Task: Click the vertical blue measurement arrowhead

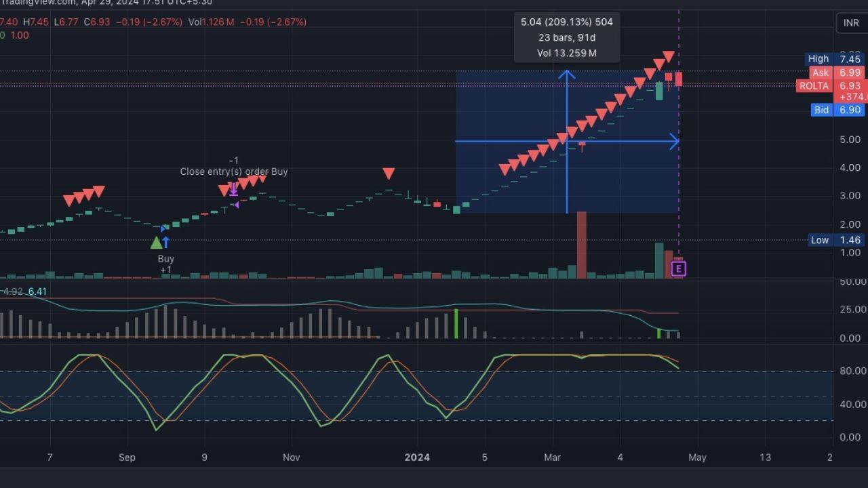Action: (567, 74)
